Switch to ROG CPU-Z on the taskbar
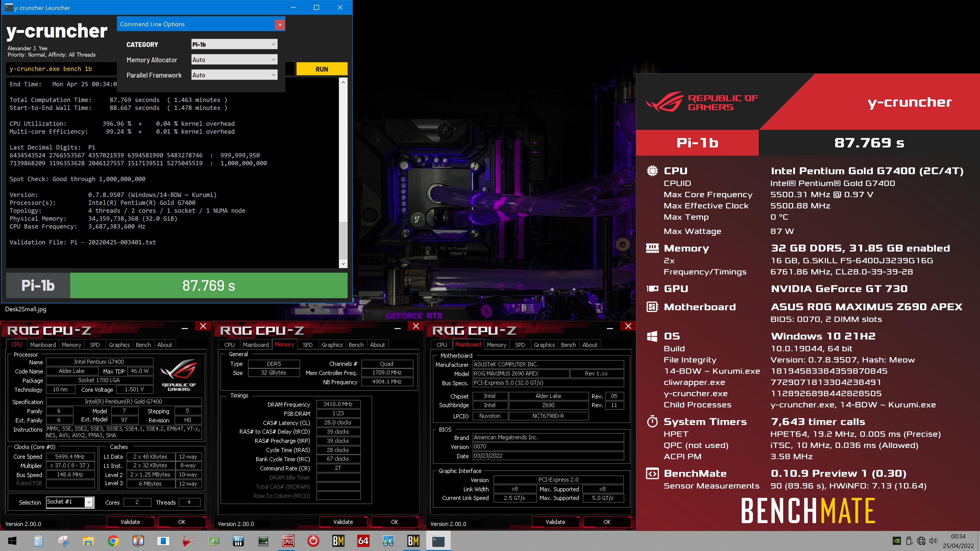 288,541
